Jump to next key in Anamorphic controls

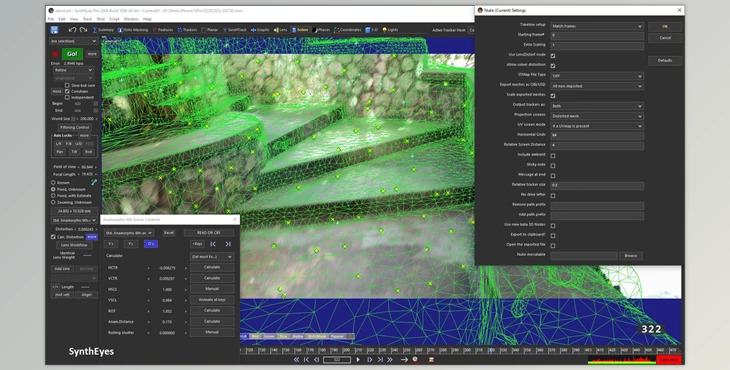pyautogui.click(x=228, y=244)
